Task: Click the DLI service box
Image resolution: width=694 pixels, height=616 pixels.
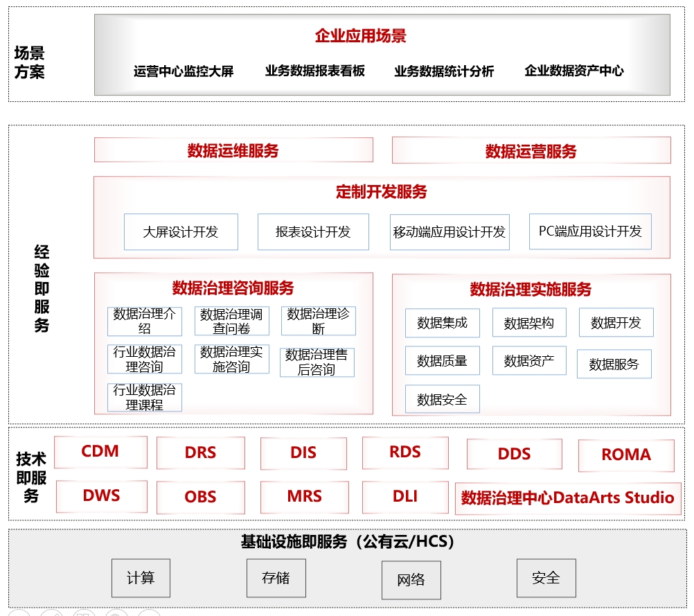Action: (x=405, y=497)
